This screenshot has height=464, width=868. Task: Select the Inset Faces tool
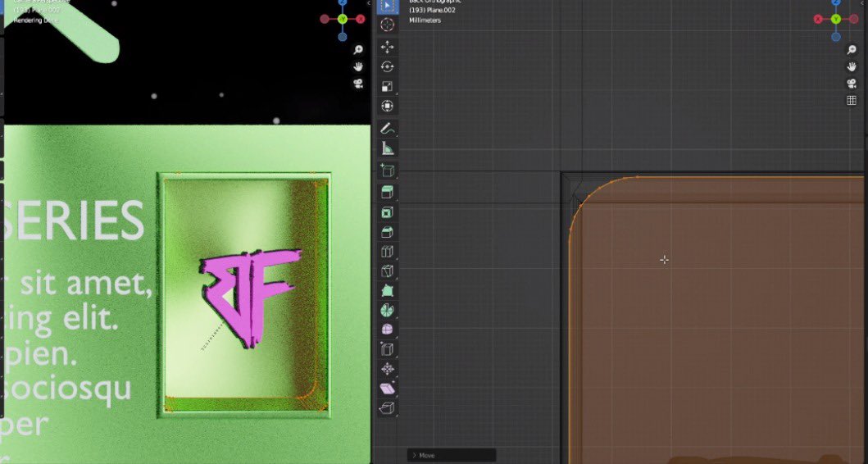pyautogui.click(x=387, y=212)
